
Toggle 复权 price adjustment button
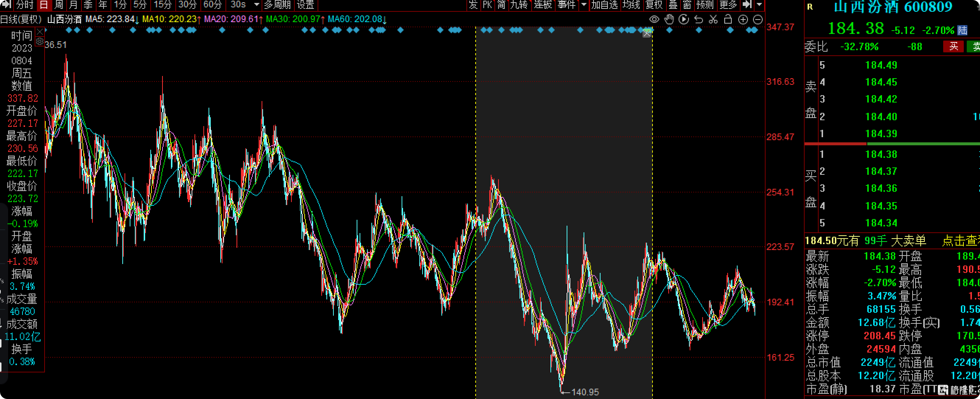[x=654, y=5]
